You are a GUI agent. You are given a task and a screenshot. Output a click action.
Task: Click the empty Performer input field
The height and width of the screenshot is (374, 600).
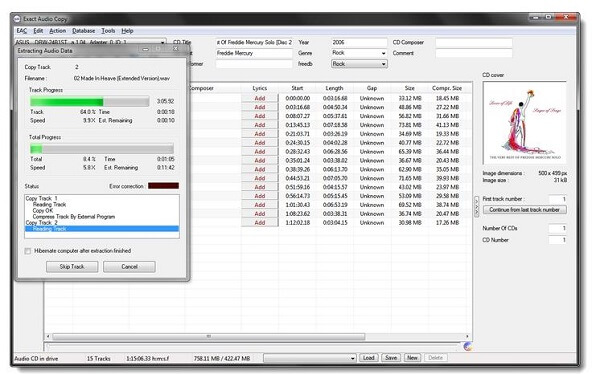[254, 64]
